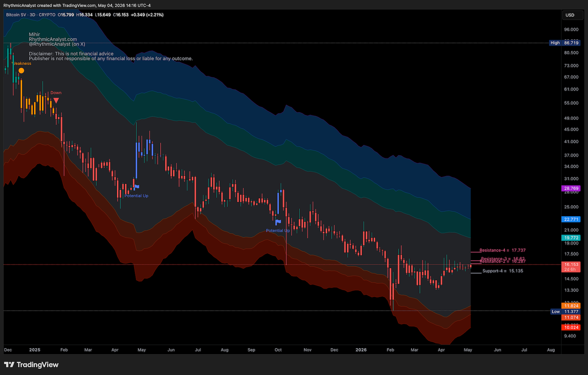Click the open value O15.799
The height and width of the screenshot is (375, 588).
[66, 15]
